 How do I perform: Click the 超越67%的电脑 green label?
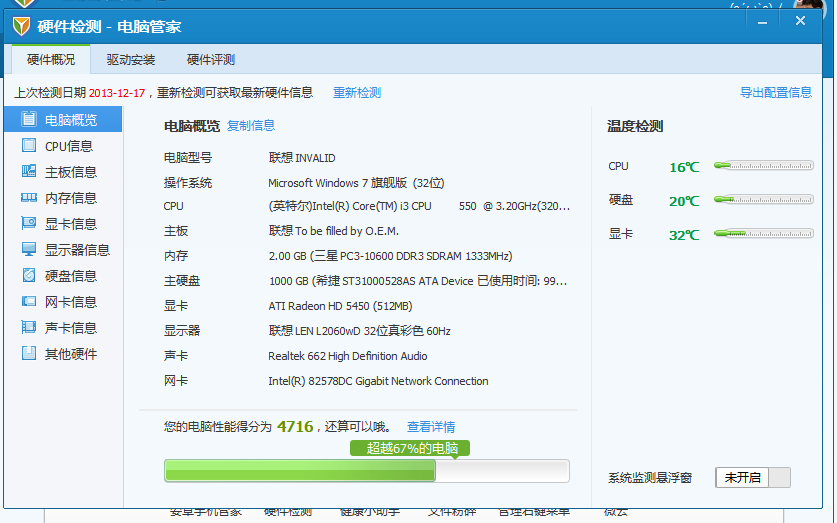point(410,448)
